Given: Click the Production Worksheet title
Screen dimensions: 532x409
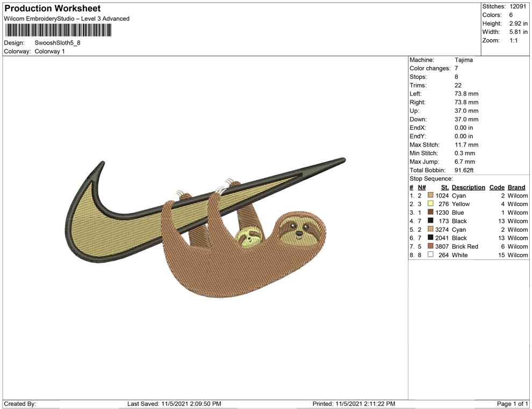Looking at the screenshot, I should point(53,9).
